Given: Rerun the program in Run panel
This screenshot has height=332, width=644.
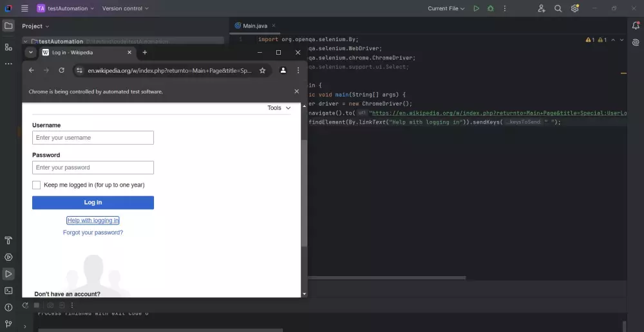Looking at the screenshot, I should (25, 306).
